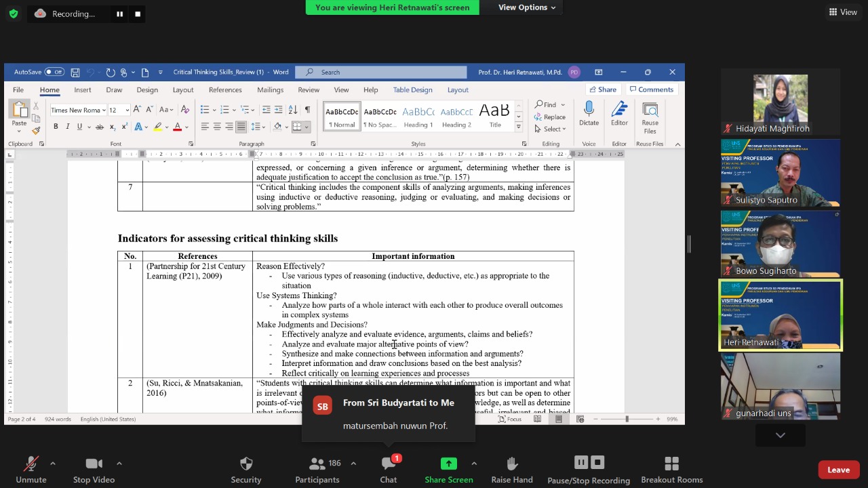868x488 pixels.
Task: Open the Table Design tab
Action: (x=412, y=89)
